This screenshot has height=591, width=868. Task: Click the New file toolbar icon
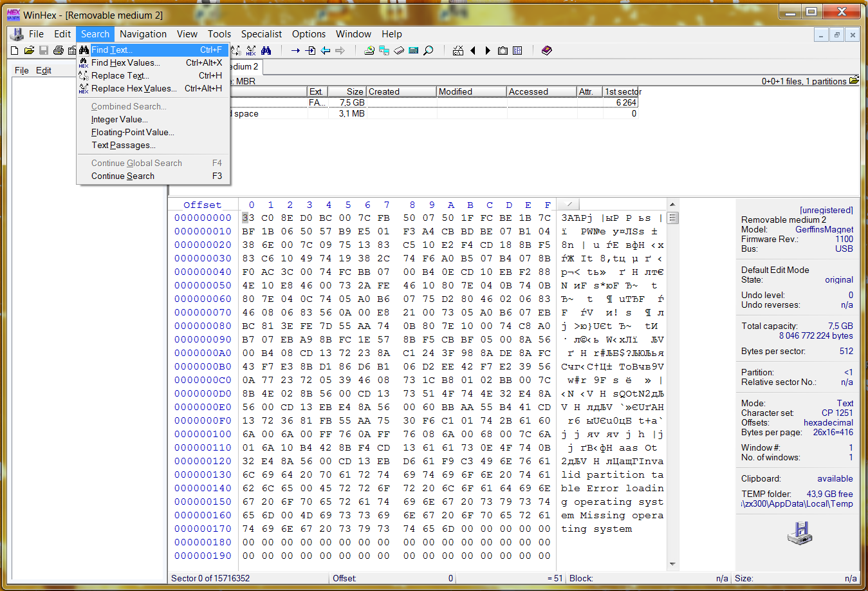click(15, 50)
